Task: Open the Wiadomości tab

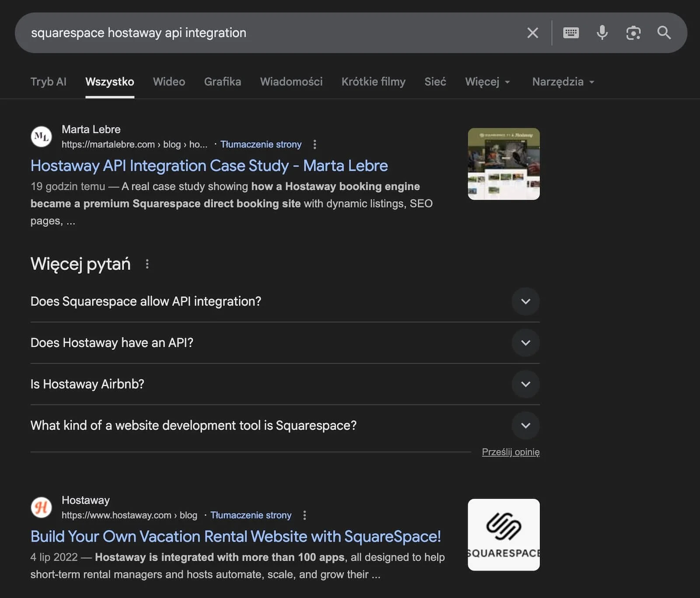Action: click(291, 82)
